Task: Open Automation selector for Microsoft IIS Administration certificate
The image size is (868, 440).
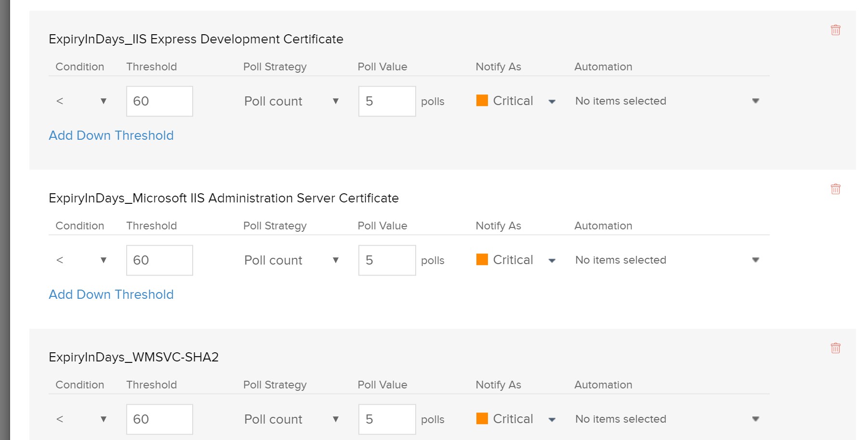Action: tap(667, 260)
